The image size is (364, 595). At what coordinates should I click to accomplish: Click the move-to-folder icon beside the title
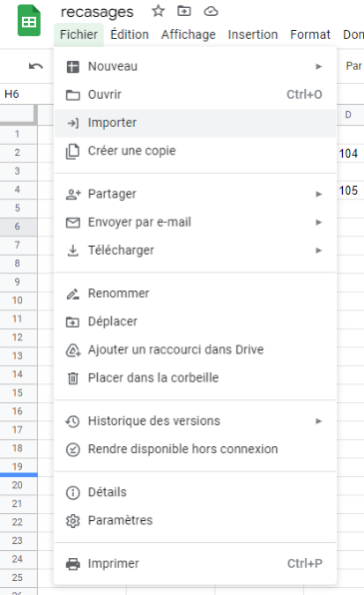(x=183, y=11)
